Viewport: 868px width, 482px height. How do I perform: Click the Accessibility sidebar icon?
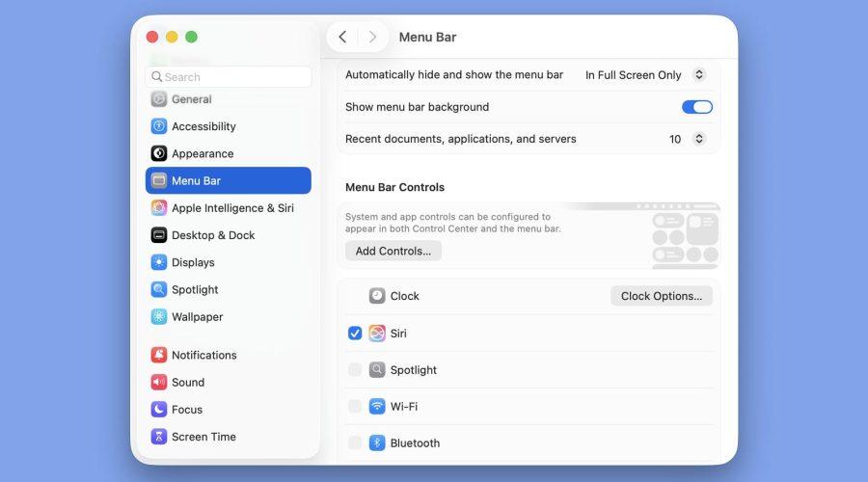click(x=159, y=126)
